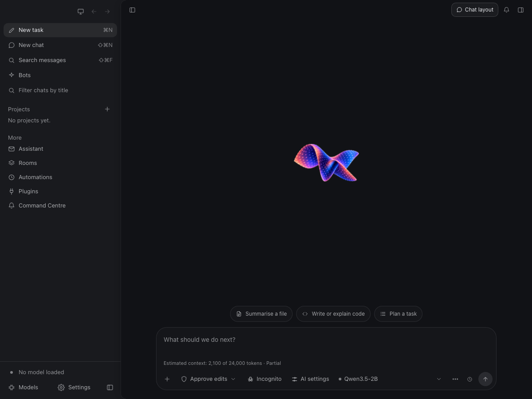The image size is (532, 399).
Task: Click the colorful wave logo
Action: [x=327, y=162]
